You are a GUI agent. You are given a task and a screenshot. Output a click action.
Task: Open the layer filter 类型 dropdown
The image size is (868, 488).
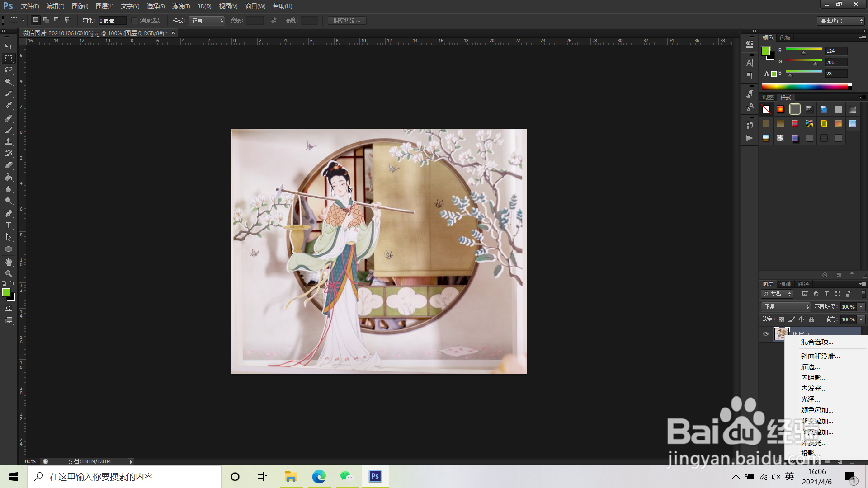tap(777, 294)
